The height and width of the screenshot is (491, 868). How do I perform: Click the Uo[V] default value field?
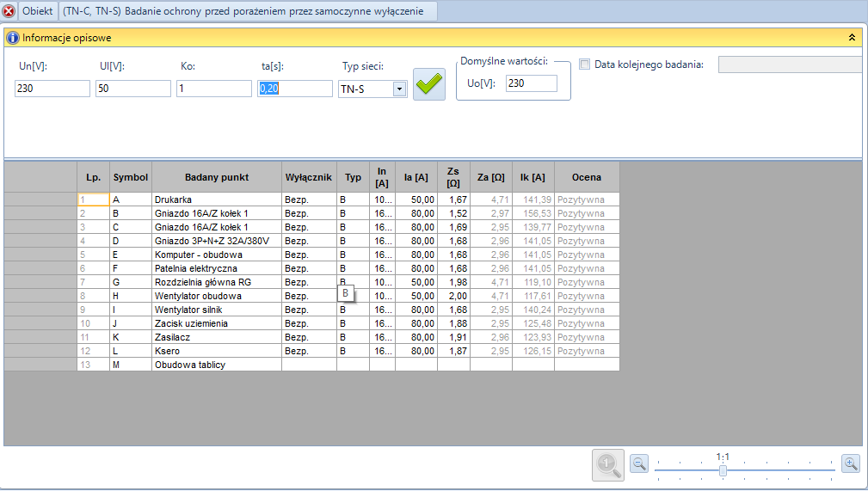click(x=532, y=83)
